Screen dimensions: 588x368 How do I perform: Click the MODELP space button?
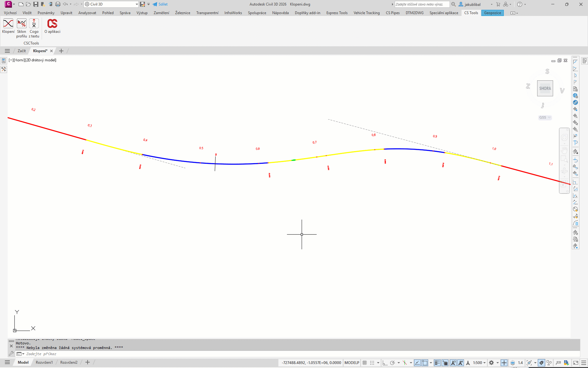click(x=352, y=362)
